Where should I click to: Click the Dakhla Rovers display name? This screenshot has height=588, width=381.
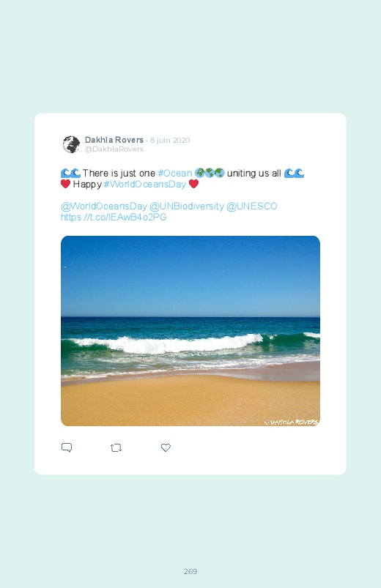tap(114, 140)
